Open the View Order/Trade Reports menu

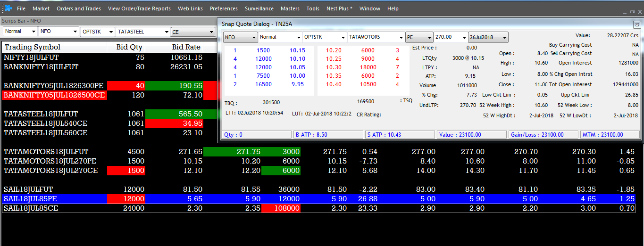click(139, 8)
